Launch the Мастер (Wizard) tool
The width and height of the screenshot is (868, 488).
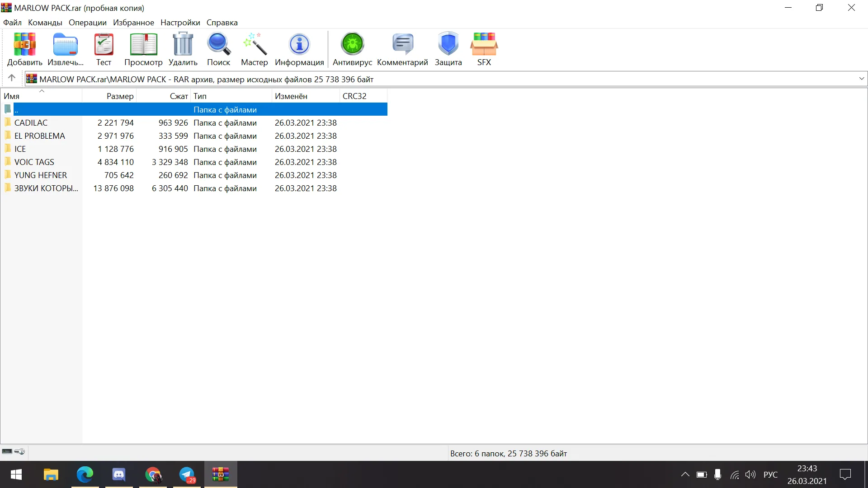(x=254, y=49)
